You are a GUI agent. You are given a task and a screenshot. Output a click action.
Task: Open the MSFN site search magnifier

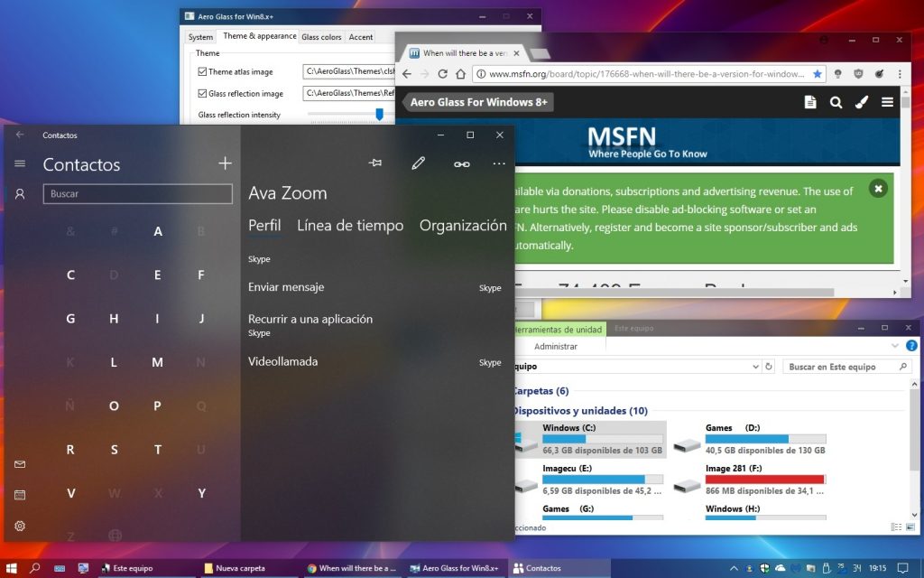coord(836,102)
